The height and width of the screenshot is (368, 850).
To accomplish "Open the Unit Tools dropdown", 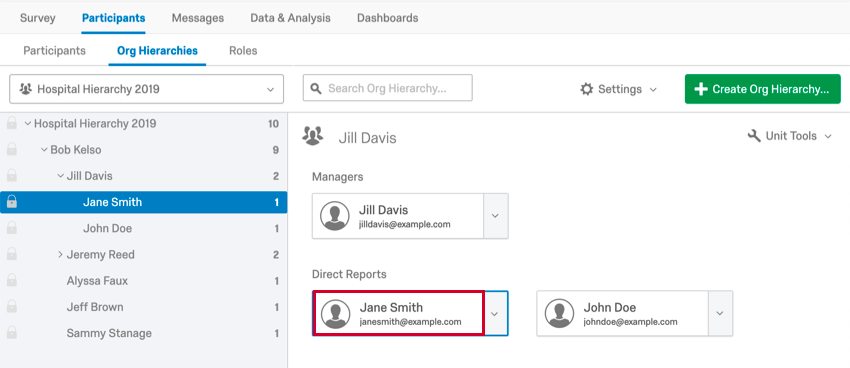I will click(x=789, y=136).
